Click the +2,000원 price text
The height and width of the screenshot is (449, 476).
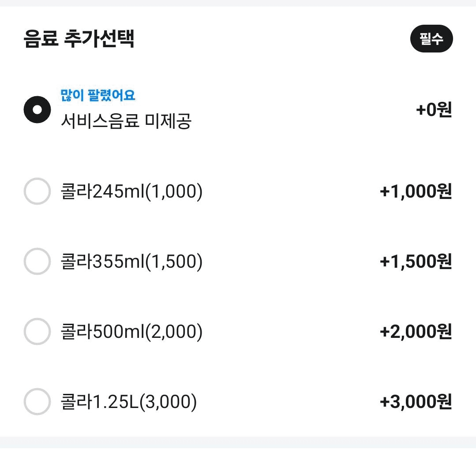416,331
